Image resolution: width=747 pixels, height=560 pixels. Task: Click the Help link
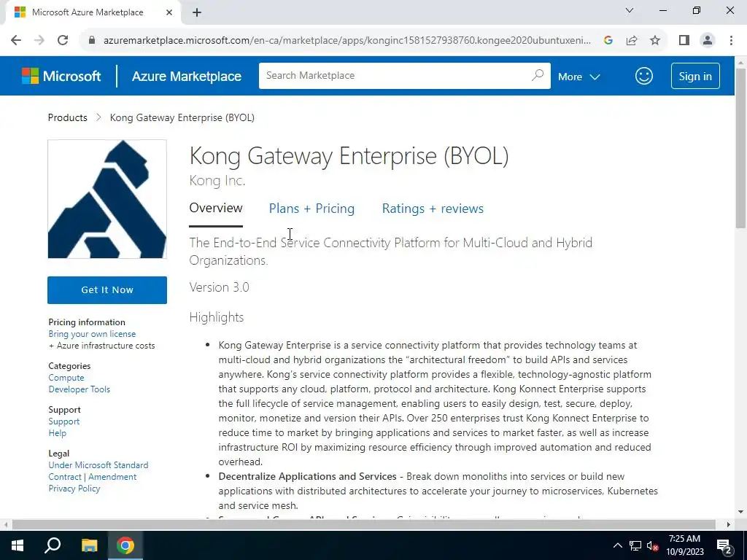[57, 433]
